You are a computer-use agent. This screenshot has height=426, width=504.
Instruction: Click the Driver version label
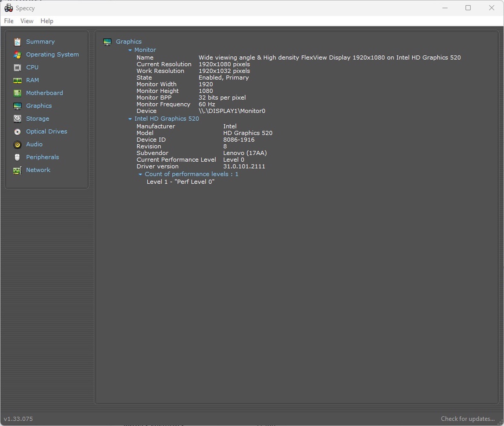pyautogui.click(x=157, y=166)
